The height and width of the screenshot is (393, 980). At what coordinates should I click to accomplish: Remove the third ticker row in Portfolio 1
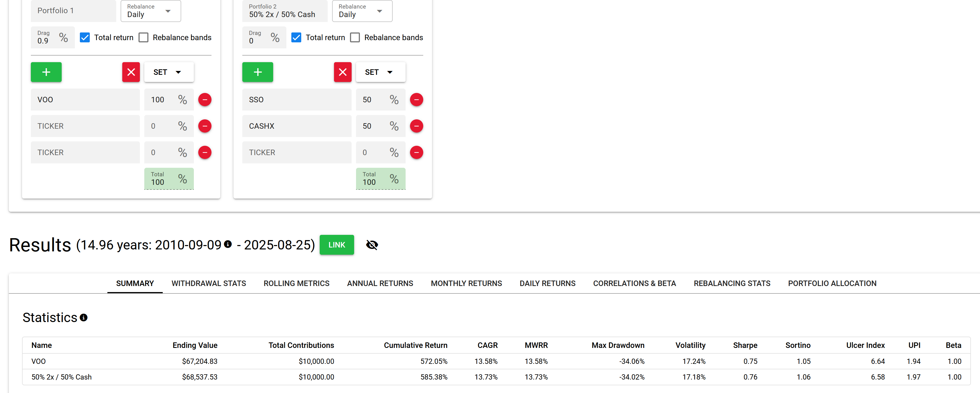pos(205,152)
